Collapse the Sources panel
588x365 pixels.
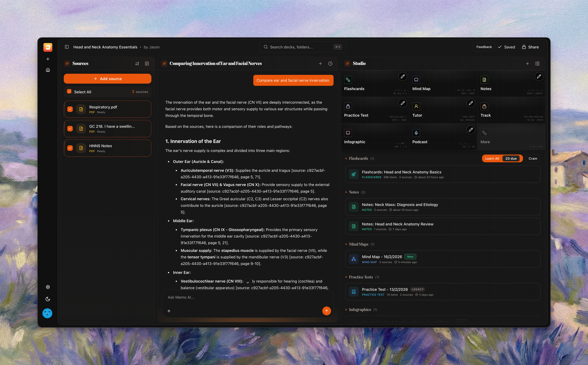(x=147, y=63)
